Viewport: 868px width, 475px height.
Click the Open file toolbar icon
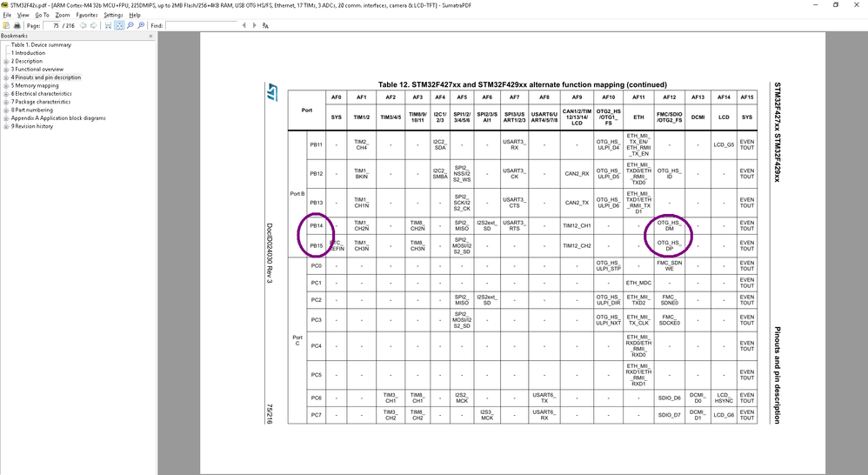point(7,25)
